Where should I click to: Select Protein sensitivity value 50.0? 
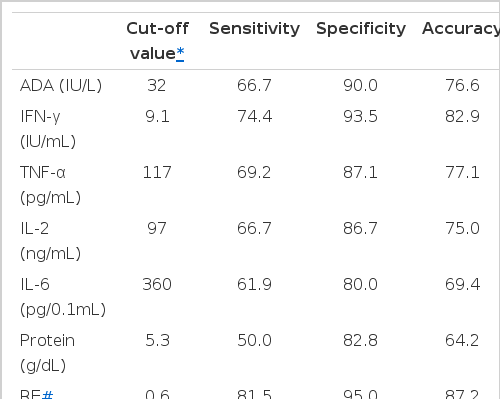[x=254, y=341]
